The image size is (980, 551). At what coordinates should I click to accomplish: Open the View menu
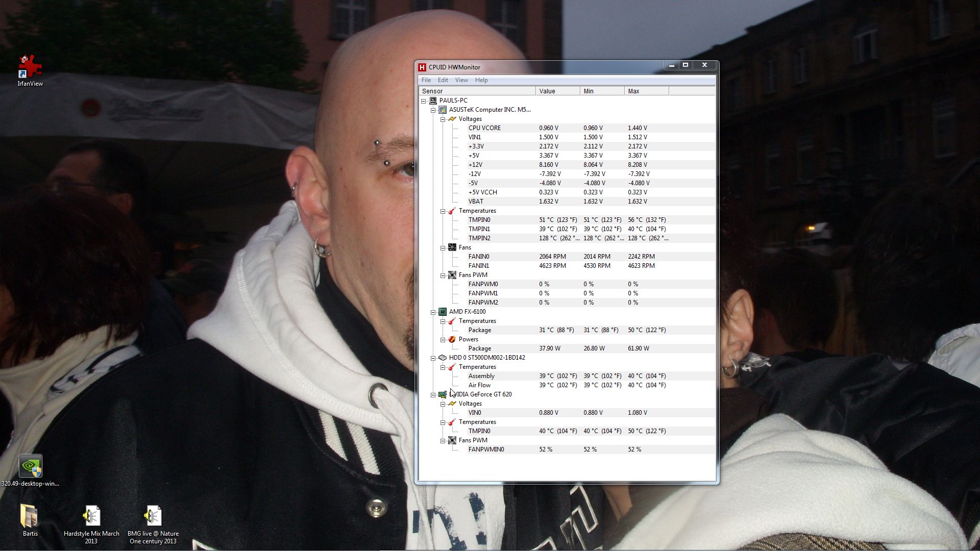tap(461, 80)
